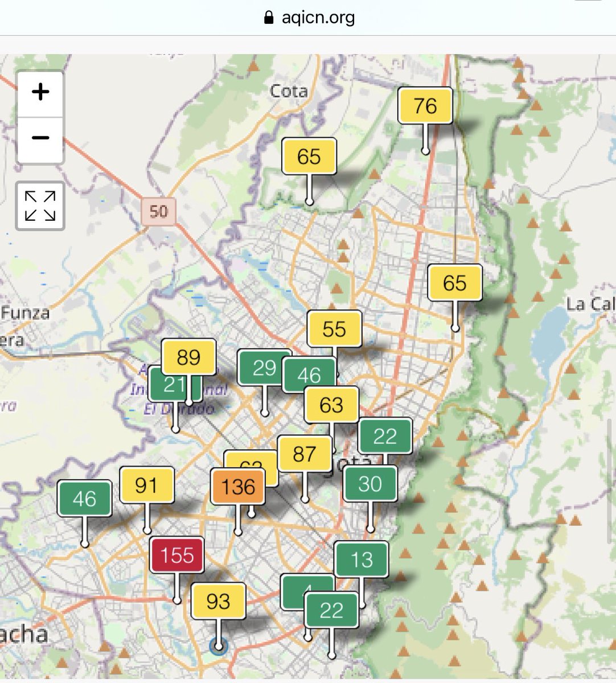The width and height of the screenshot is (616, 683).
Task: Open the green 13 AQI marker
Action: tap(362, 559)
